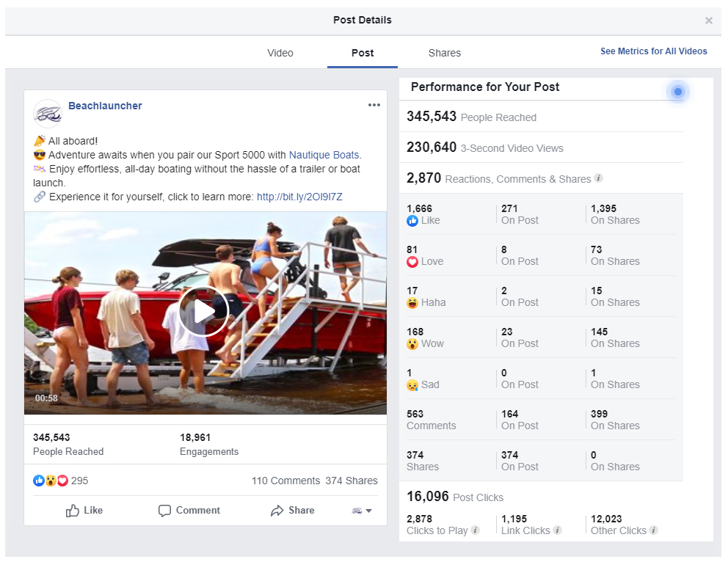
Task: Play the boat launch video
Action: [x=203, y=311]
